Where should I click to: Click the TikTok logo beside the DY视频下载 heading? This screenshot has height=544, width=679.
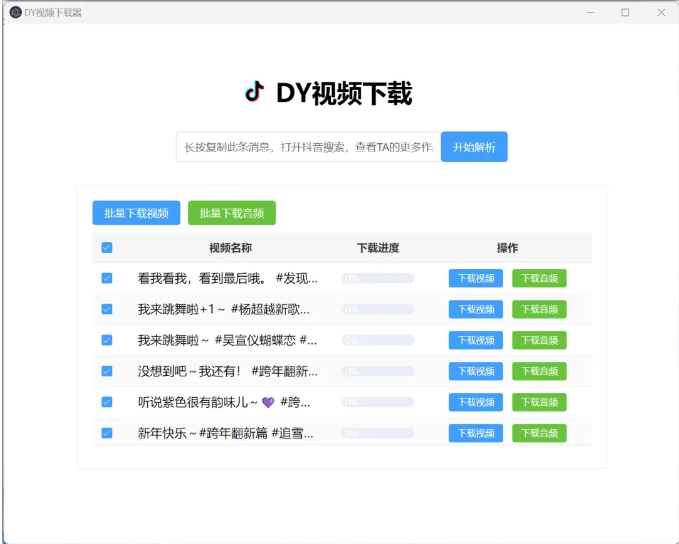[x=255, y=92]
